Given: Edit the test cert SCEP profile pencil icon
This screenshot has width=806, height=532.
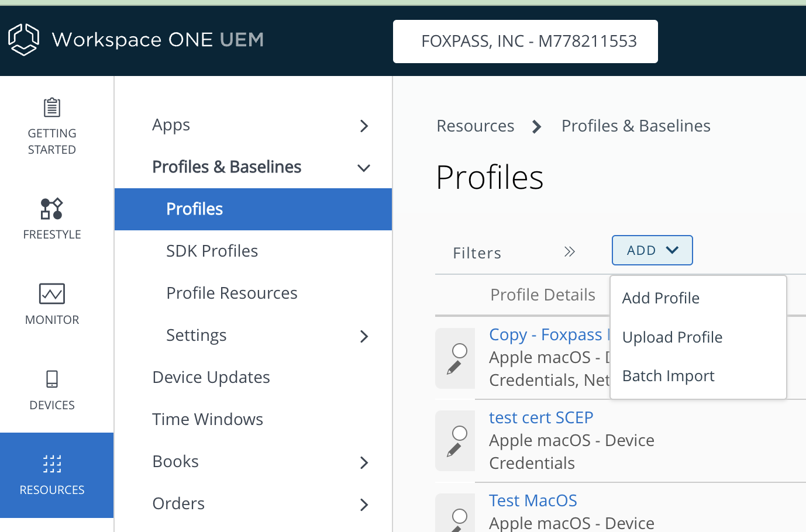Looking at the screenshot, I should [454, 450].
